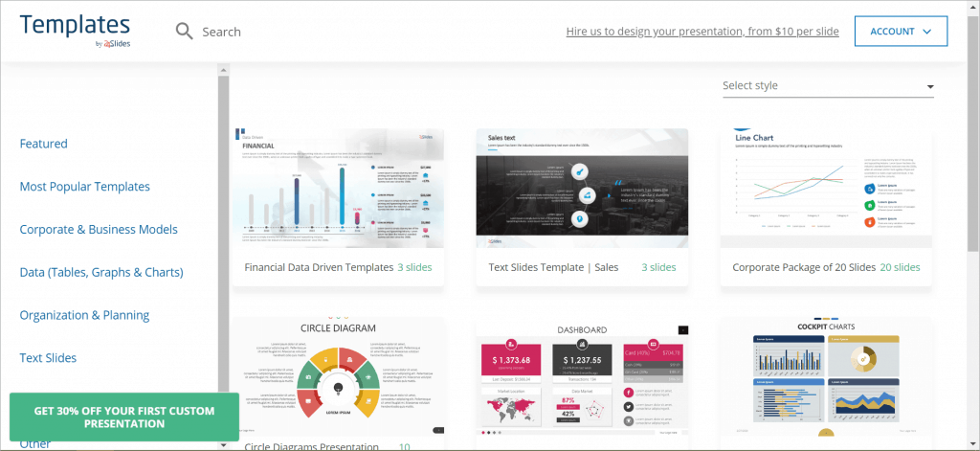This screenshot has width=980, height=451.
Task: Select Data (Tables, Graphs & Charts) category
Action: (101, 273)
